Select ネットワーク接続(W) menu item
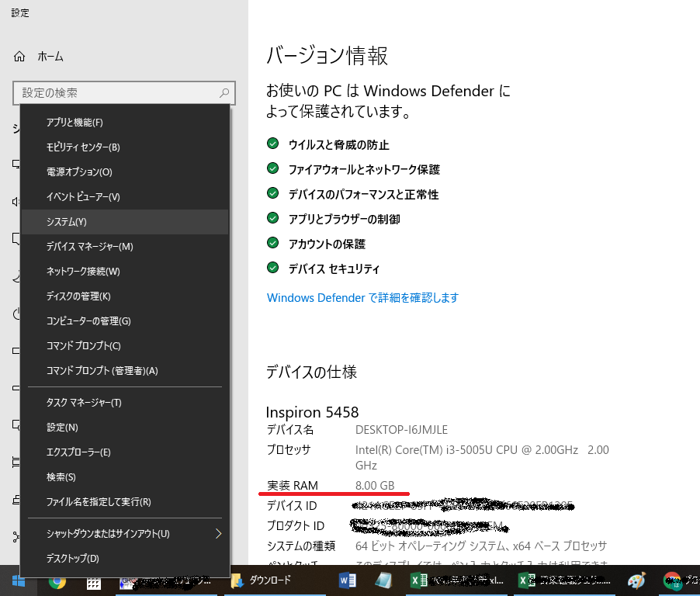Viewport: 700px width, 596px height. (124, 272)
